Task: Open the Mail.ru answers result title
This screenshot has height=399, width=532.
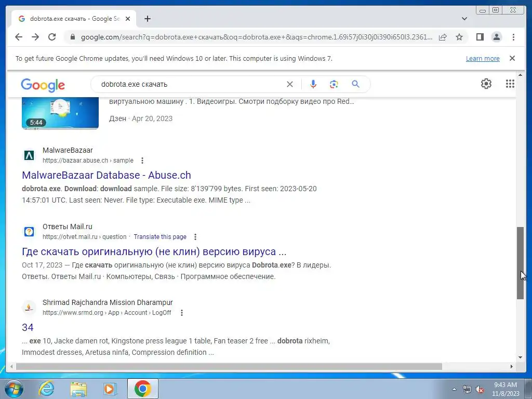Action: pyautogui.click(x=154, y=252)
